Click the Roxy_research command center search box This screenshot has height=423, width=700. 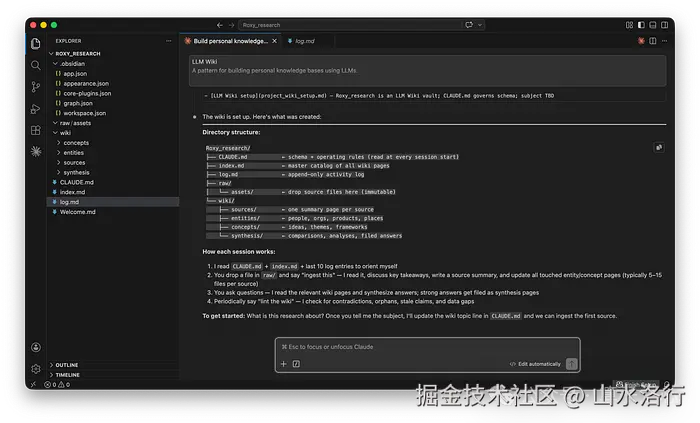tap(350, 25)
